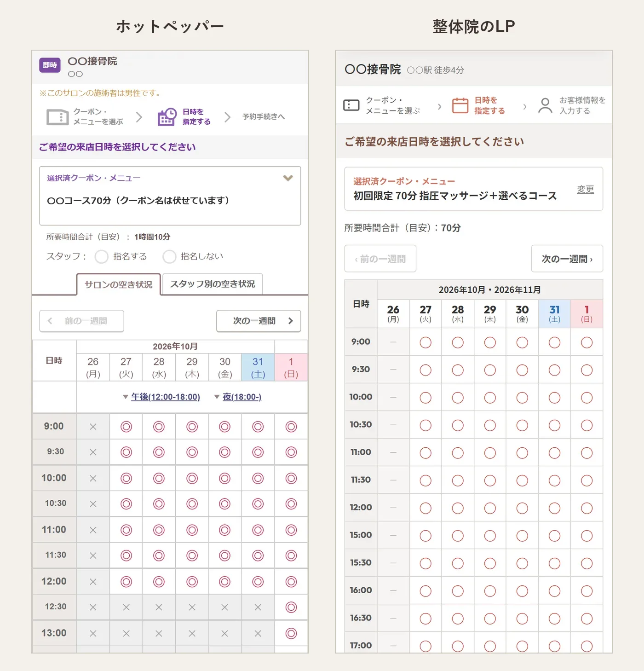Click the 所要時間合計 1時間10分 text in ホットペッパー
644x671 pixels.
click(108, 237)
